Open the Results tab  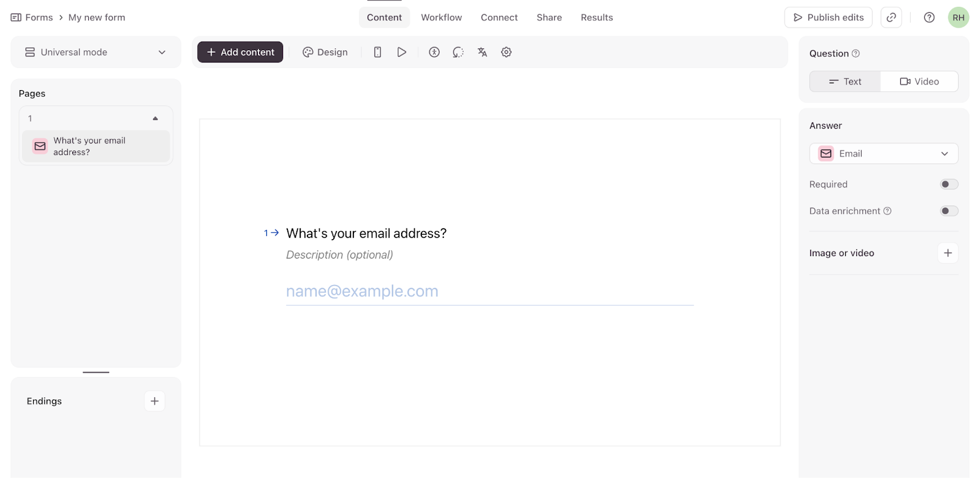tap(597, 18)
